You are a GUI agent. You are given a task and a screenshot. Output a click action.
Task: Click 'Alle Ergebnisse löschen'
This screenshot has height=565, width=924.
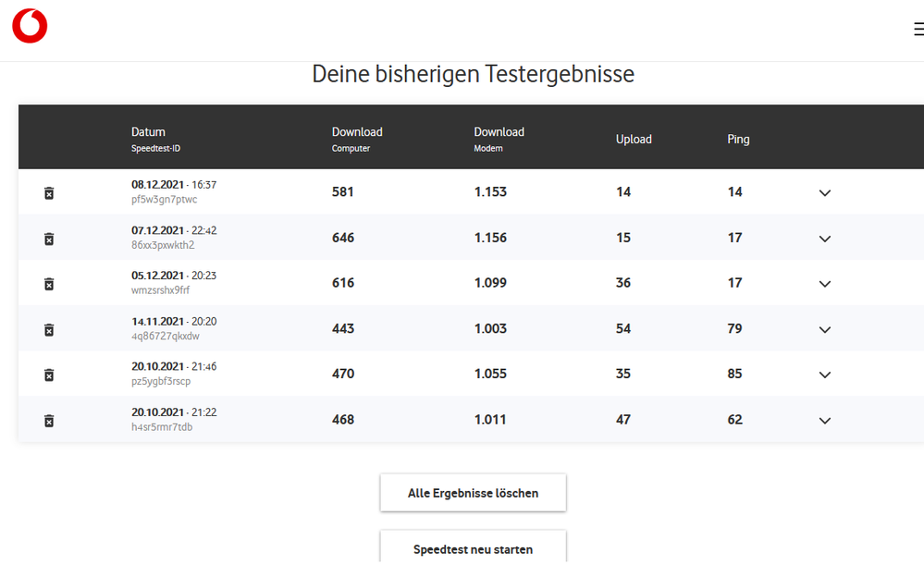coord(473,492)
